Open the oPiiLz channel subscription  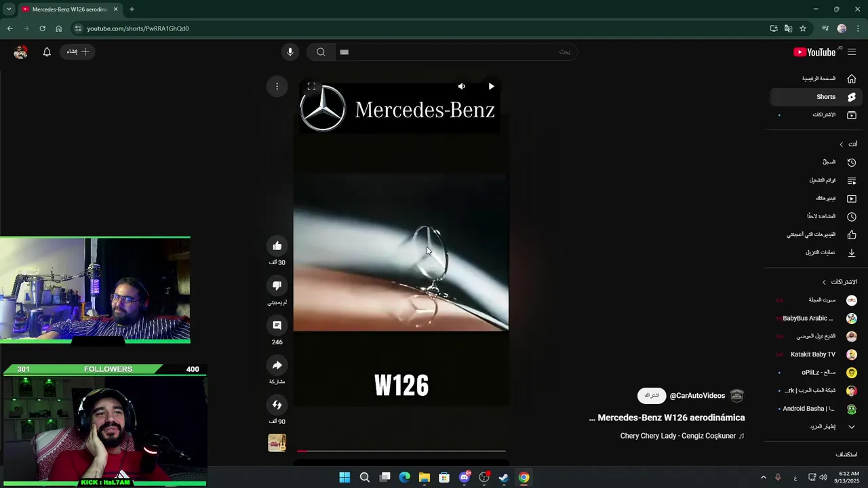click(816, 372)
